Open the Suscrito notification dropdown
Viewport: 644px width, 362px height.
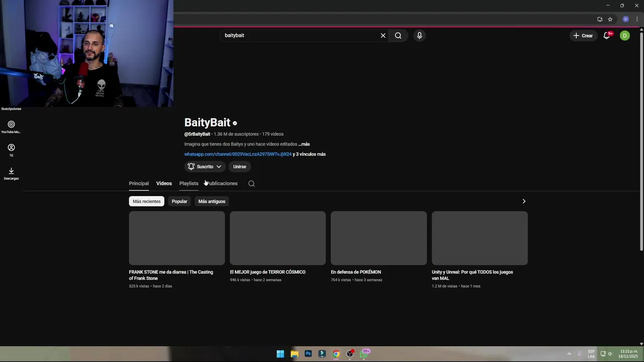point(204,166)
